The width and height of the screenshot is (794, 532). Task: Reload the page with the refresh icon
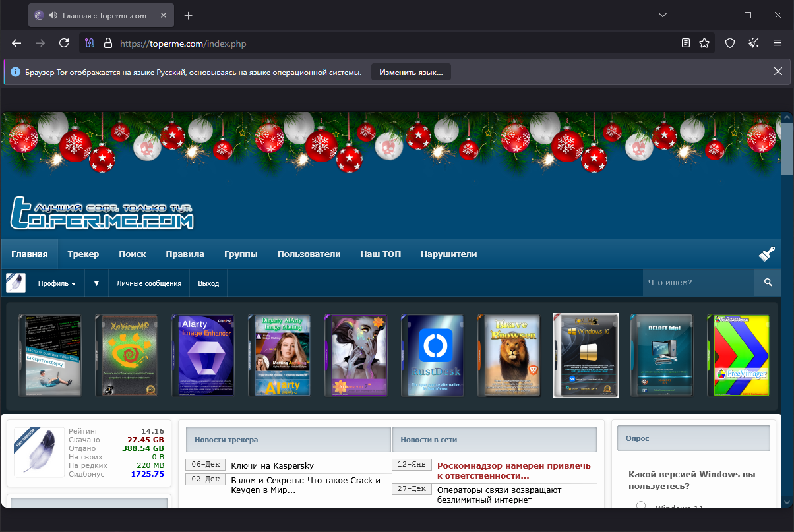64,43
